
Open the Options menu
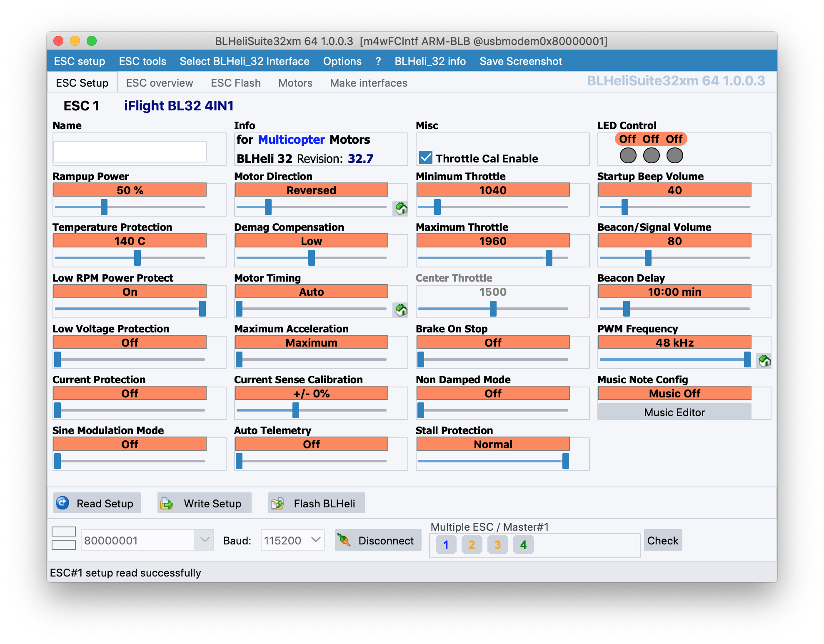click(342, 61)
